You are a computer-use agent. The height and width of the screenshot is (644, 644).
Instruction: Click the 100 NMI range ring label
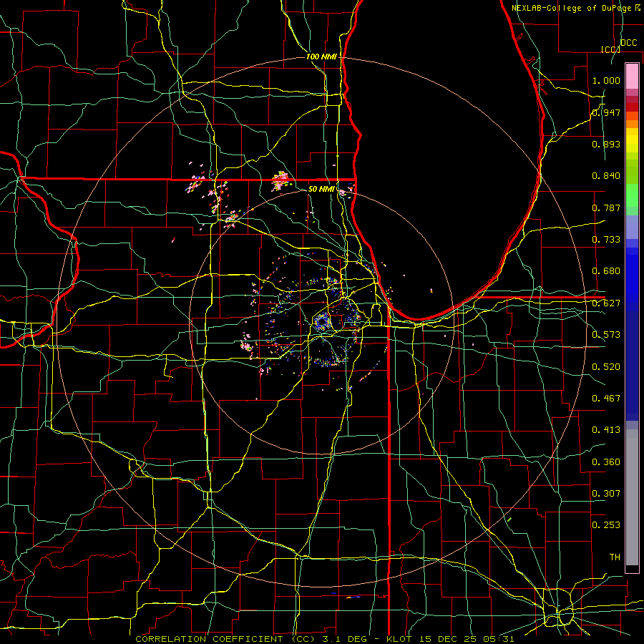tap(321, 57)
